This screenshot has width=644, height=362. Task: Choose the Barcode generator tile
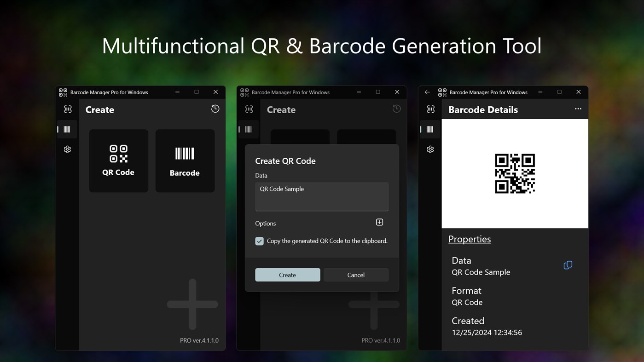185,161
